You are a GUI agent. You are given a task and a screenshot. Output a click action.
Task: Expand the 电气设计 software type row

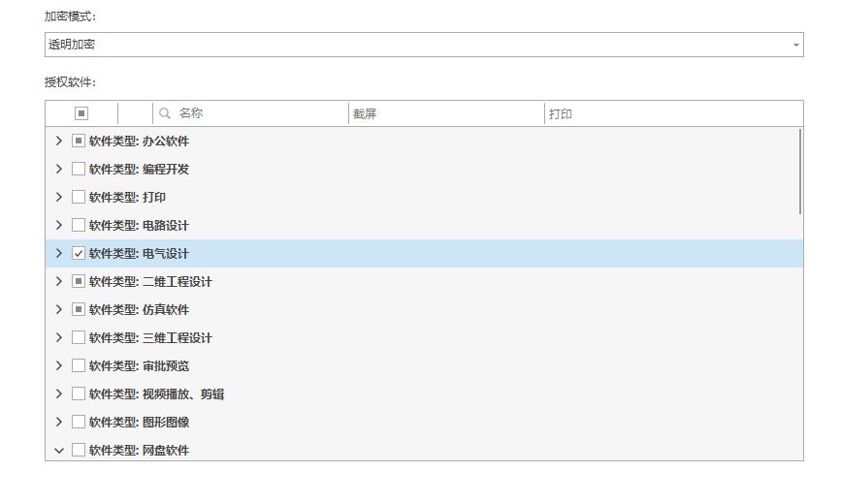point(59,253)
